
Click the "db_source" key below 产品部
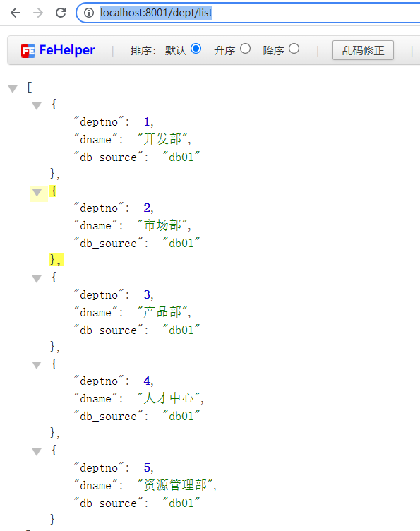click(108, 330)
